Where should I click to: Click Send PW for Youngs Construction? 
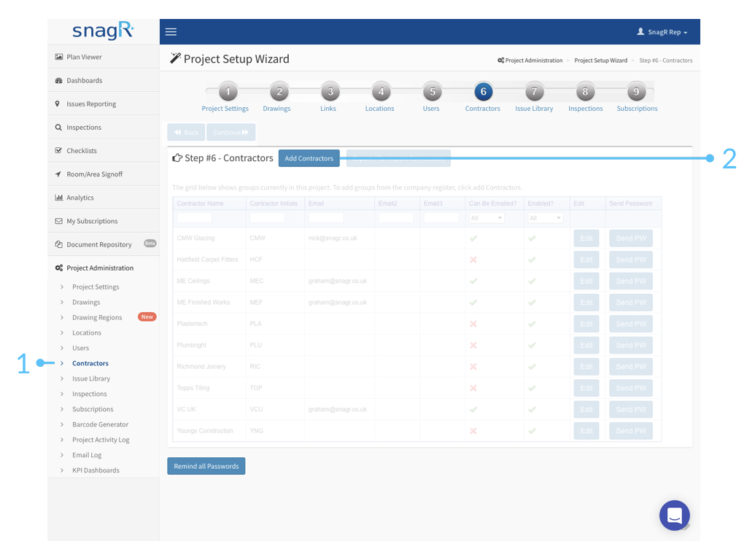point(631,431)
